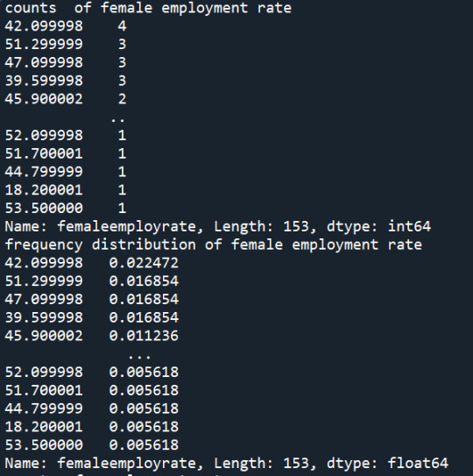Click 'int64' in the first Name line

coord(409,226)
